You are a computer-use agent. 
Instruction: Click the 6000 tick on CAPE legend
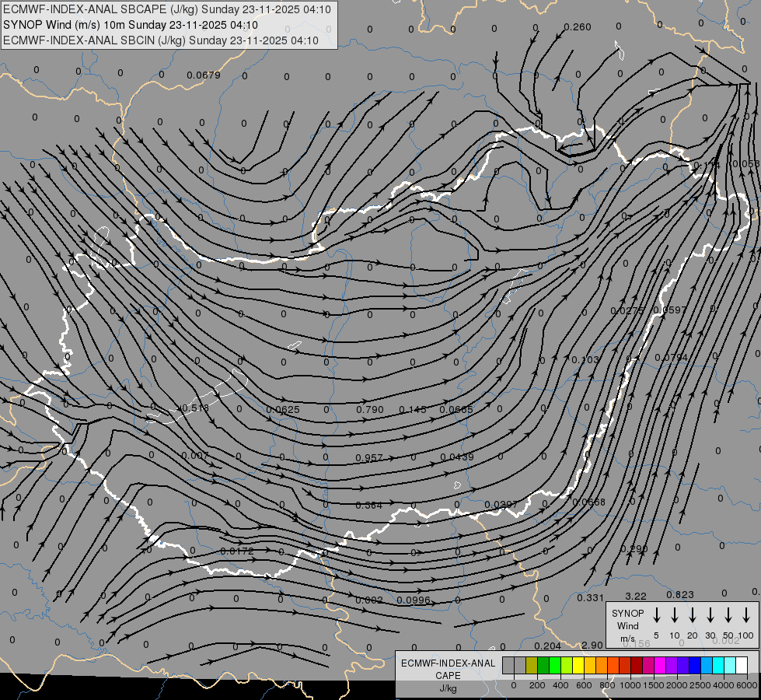(x=747, y=685)
